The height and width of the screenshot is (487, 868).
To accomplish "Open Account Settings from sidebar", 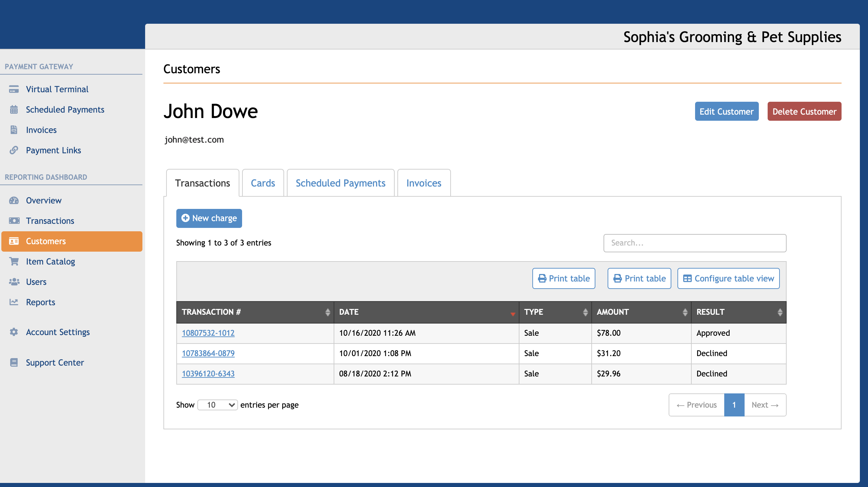I will point(58,332).
